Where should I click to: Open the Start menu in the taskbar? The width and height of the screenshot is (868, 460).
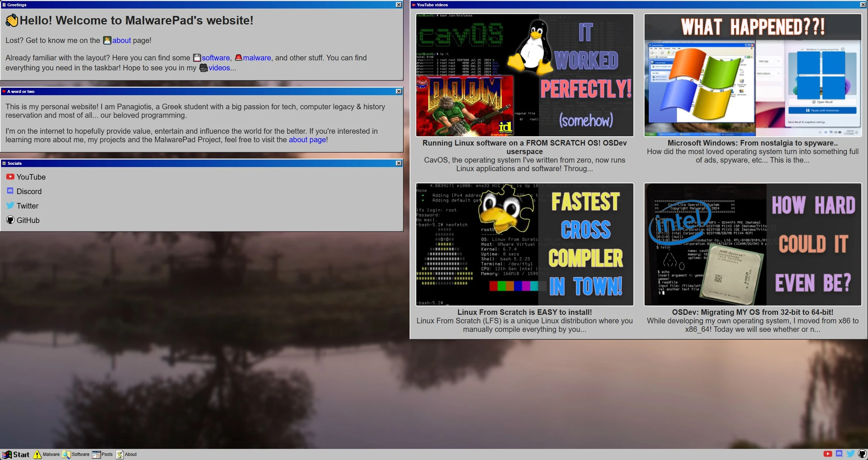tap(16, 454)
